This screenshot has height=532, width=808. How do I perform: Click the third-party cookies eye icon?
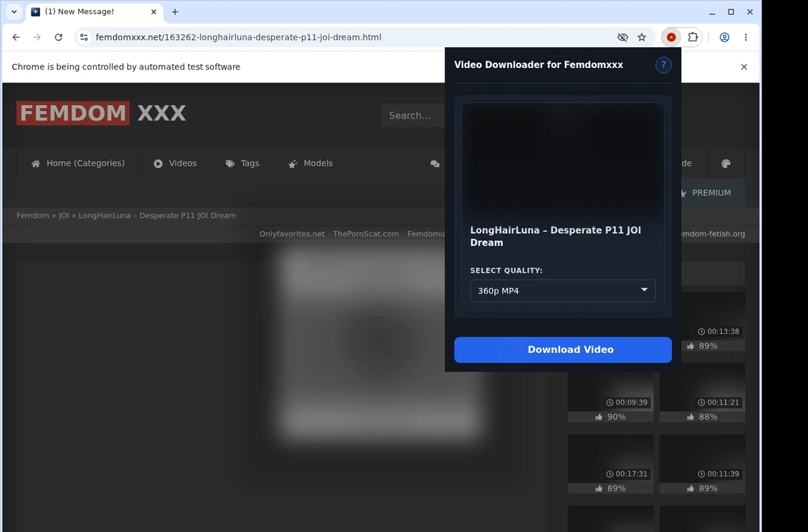point(622,38)
